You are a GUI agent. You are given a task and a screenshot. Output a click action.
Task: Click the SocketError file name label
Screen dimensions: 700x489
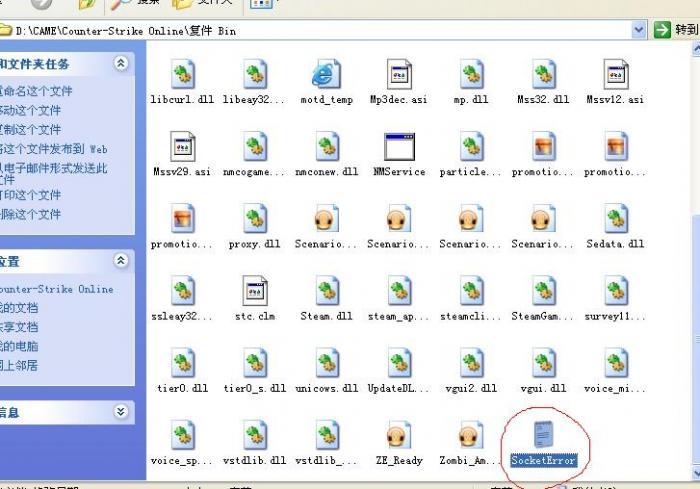(543, 460)
